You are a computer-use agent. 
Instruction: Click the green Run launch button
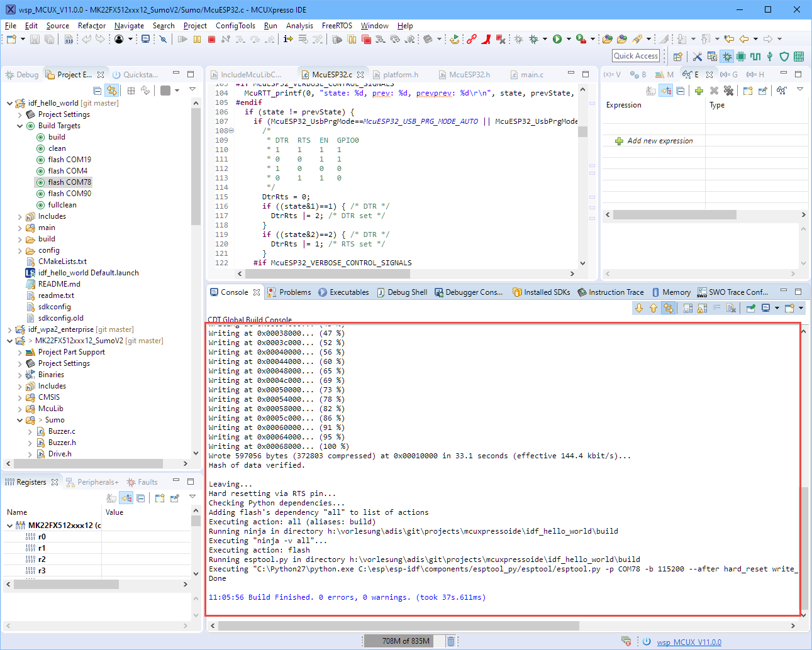tap(557, 39)
